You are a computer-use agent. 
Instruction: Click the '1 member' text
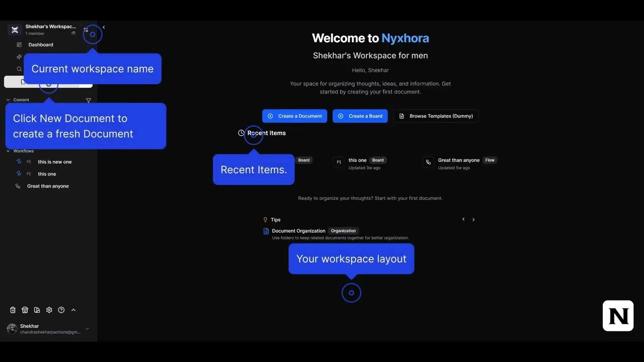[x=35, y=34]
